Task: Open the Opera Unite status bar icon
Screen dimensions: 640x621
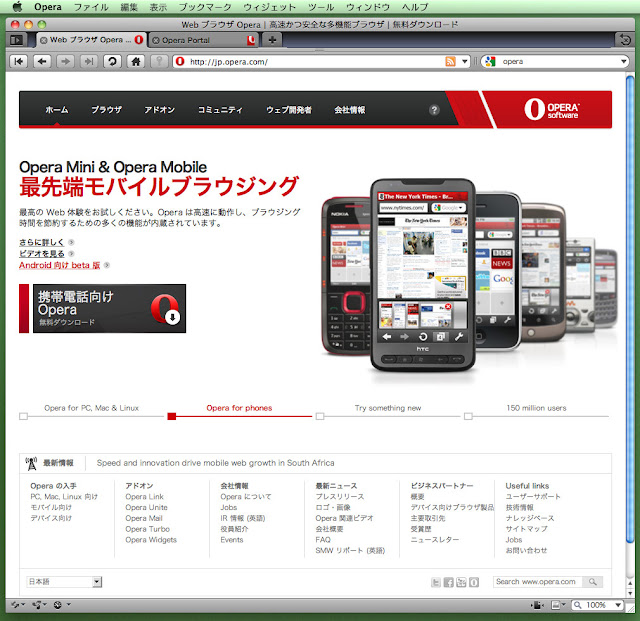Action: pyautogui.click(x=39, y=605)
